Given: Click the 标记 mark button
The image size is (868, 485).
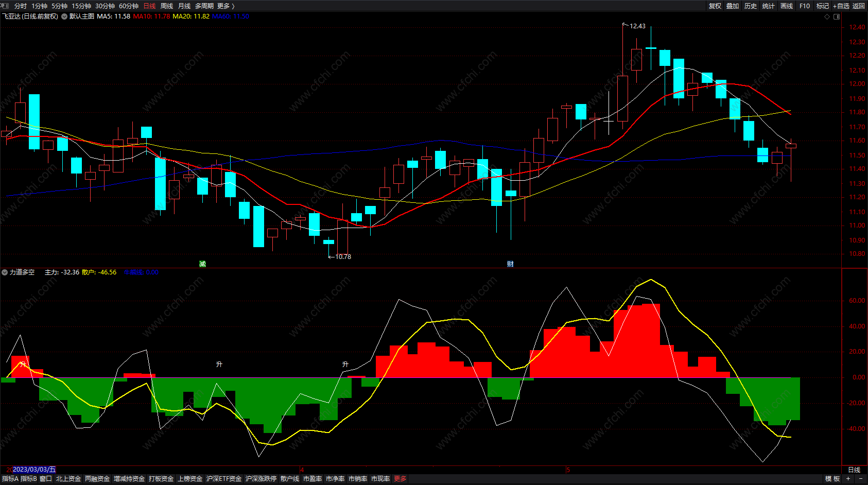Looking at the screenshot, I should pyautogui.click(x=823, y=6).
